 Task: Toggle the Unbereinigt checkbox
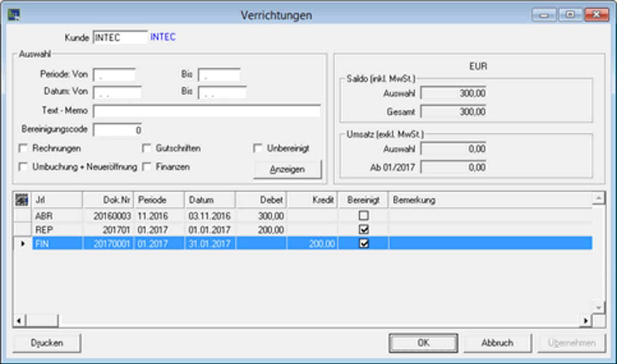click(258, 148)
